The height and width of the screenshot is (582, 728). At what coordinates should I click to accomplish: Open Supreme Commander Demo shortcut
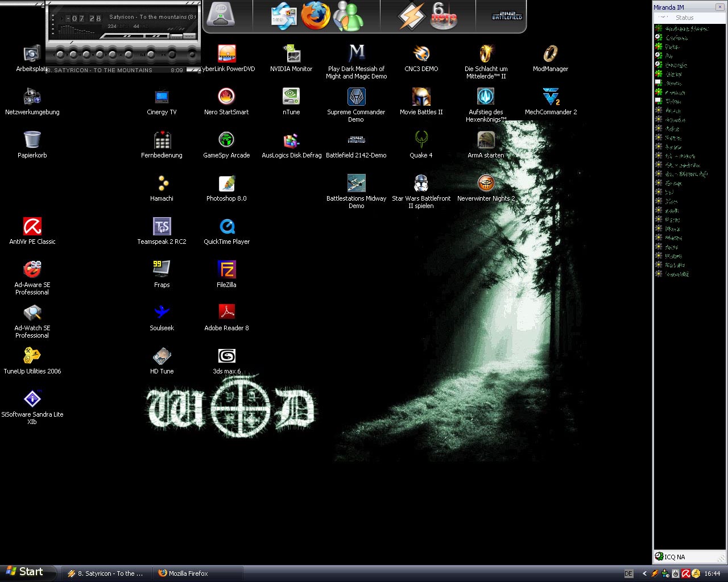pos(356,105)
